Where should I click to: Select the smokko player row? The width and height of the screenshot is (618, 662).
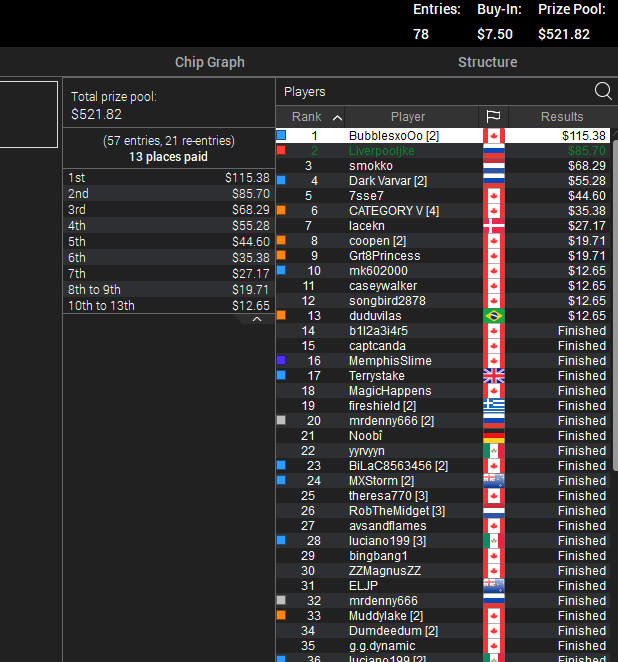click(x=443, y=166)
